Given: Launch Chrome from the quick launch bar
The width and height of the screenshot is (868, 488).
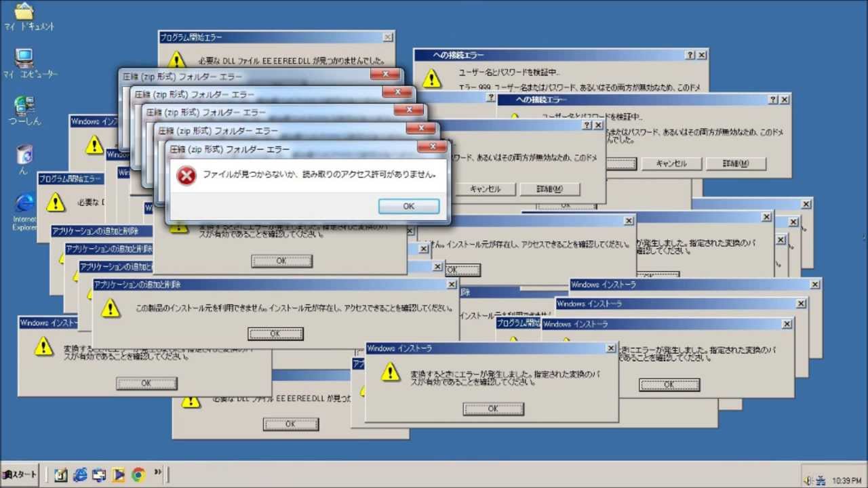Looking at the screenshot, I should coord(138,474).
